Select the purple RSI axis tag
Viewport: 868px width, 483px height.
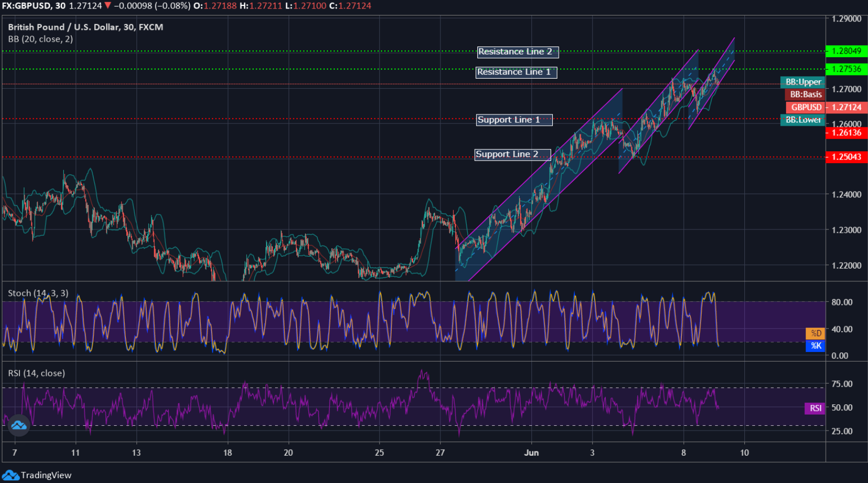814,408
